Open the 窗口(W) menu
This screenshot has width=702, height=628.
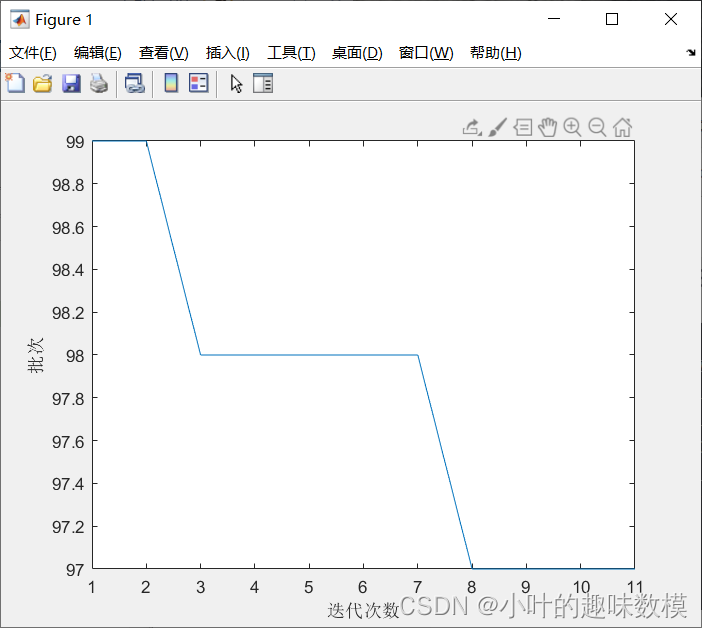[426, 53]
